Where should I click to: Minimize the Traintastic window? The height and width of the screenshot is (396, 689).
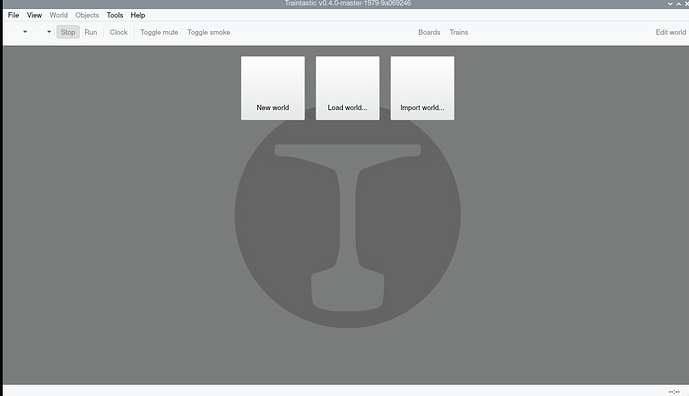[670, 4]
